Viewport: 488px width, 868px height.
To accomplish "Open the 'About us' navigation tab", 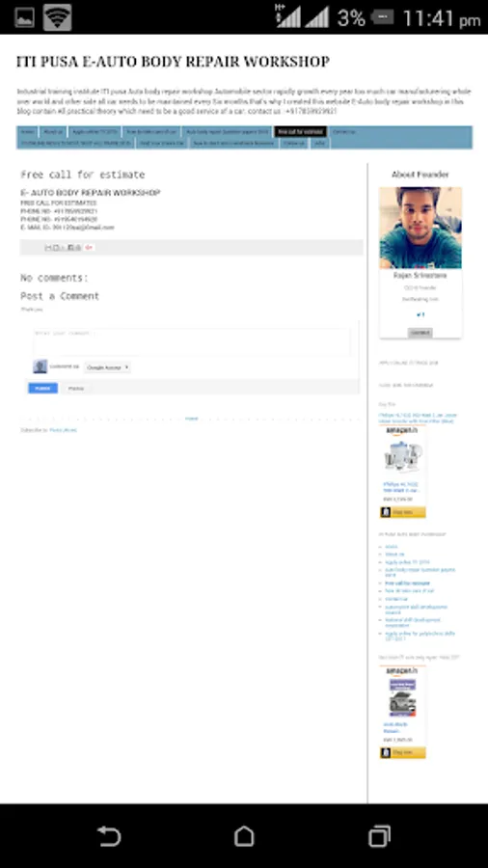I will [53, 132].
